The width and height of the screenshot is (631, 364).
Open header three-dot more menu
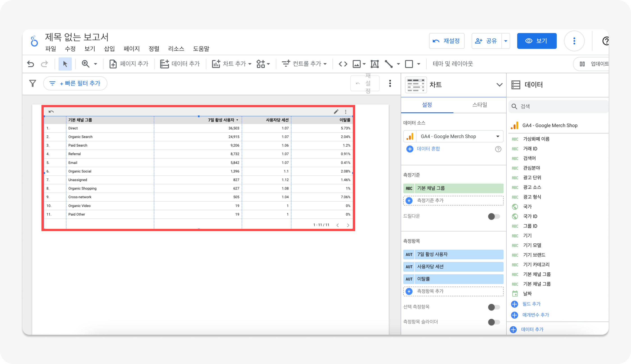574,41
